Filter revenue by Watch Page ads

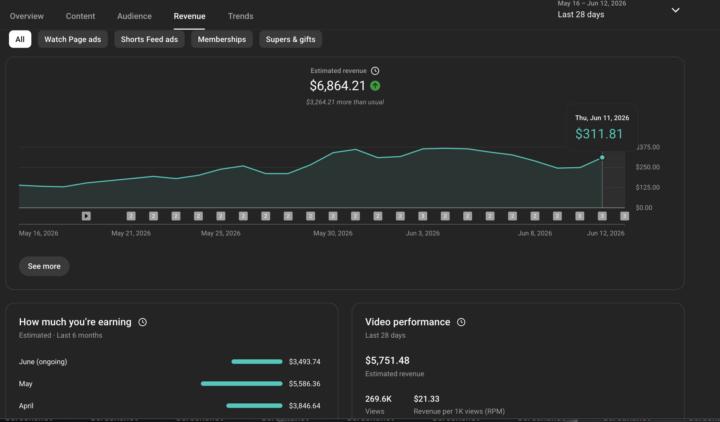click(x=73, y=39)
